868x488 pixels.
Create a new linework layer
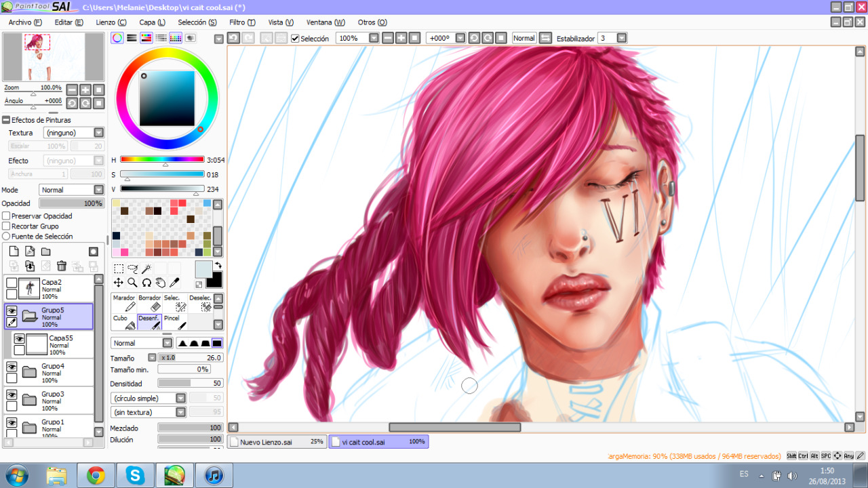(x=30, y=251)
